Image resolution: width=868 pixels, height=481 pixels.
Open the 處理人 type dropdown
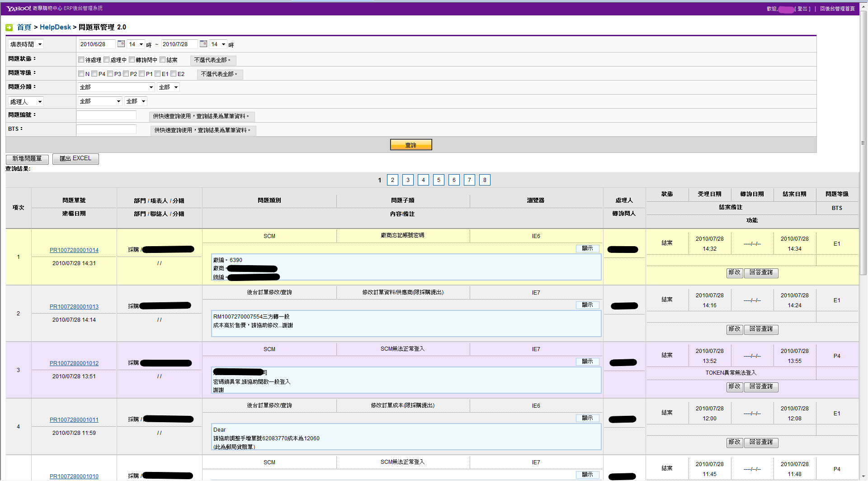coord(26,102)
